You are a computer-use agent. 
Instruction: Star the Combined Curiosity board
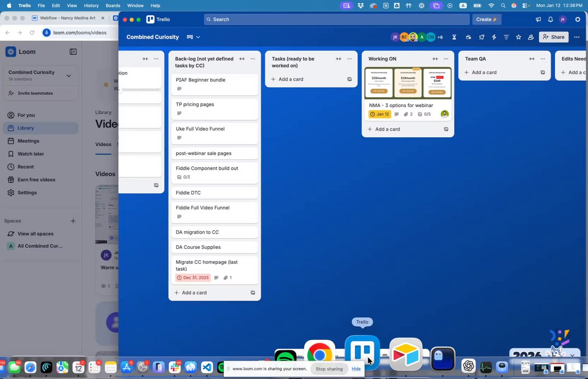coord(519,37)
